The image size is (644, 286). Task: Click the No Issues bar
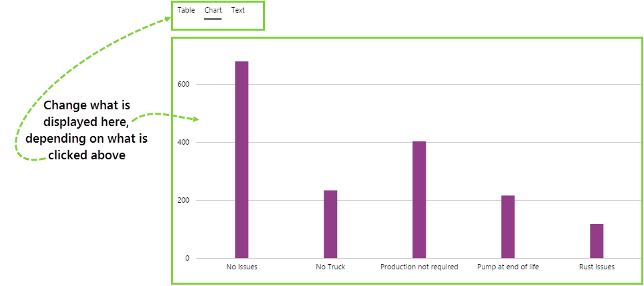(242, 160)
